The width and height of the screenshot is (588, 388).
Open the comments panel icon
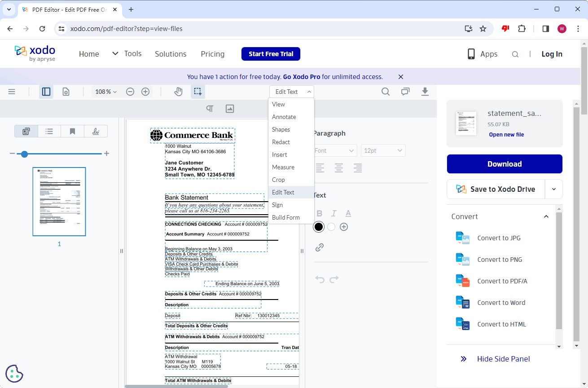pos(405,92)
